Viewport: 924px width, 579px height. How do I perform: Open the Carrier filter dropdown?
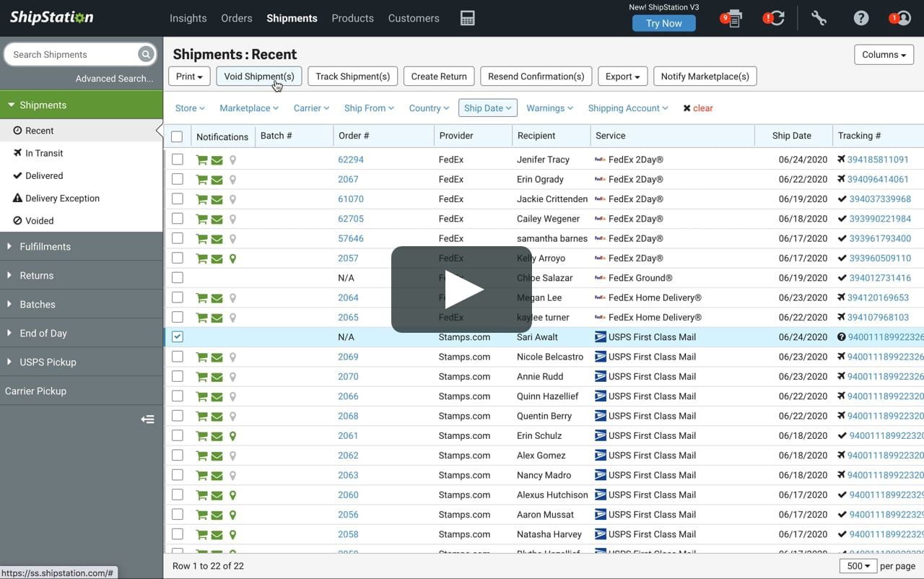coord(311,108)
